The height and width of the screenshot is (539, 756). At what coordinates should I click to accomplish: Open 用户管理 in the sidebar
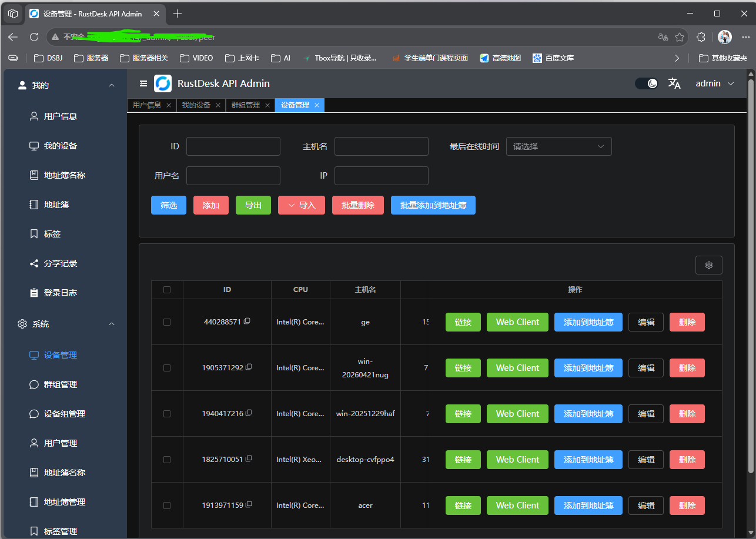61,443
